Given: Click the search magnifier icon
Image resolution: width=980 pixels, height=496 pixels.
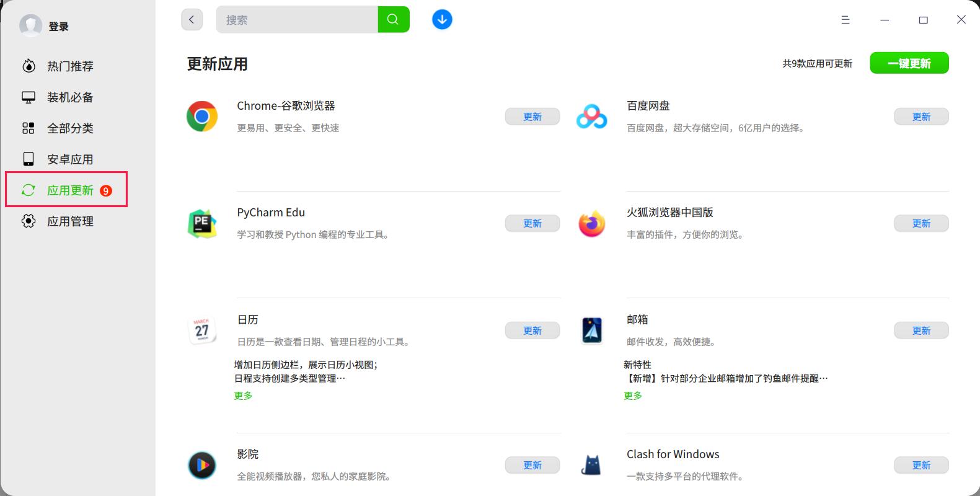Looking at the screenshot, I should [393, 19].
